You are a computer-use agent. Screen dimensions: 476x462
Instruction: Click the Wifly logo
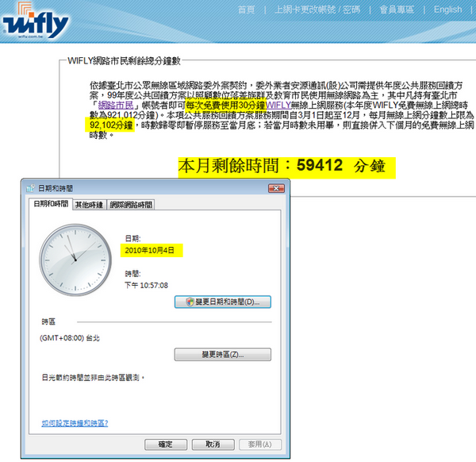pyautogui.click(x=35, y=20)
